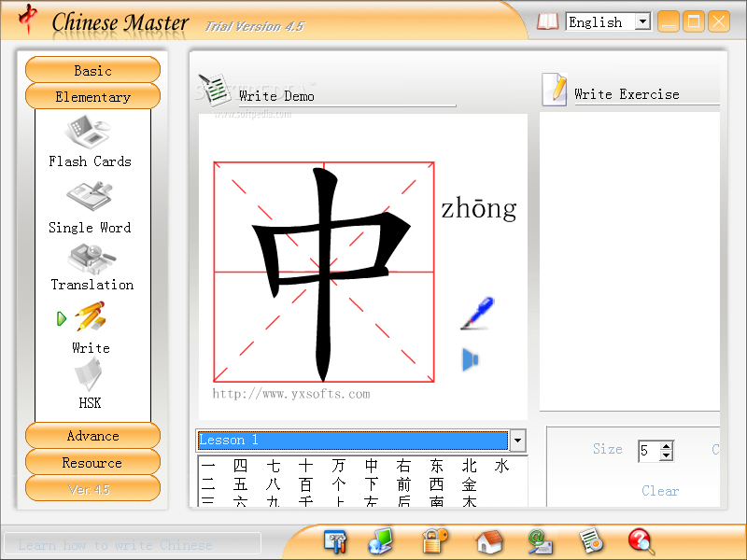Select character 前 in the list
Viewport: 747px width, 560px height.
404,484
